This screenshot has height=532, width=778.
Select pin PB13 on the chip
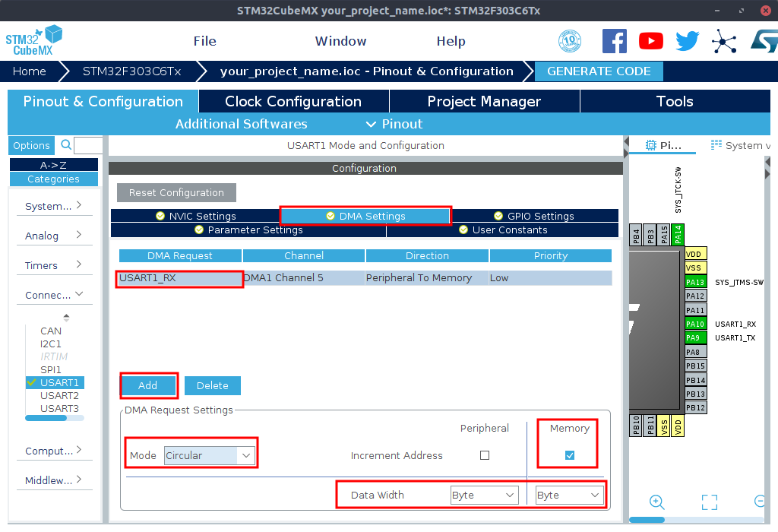695,394
